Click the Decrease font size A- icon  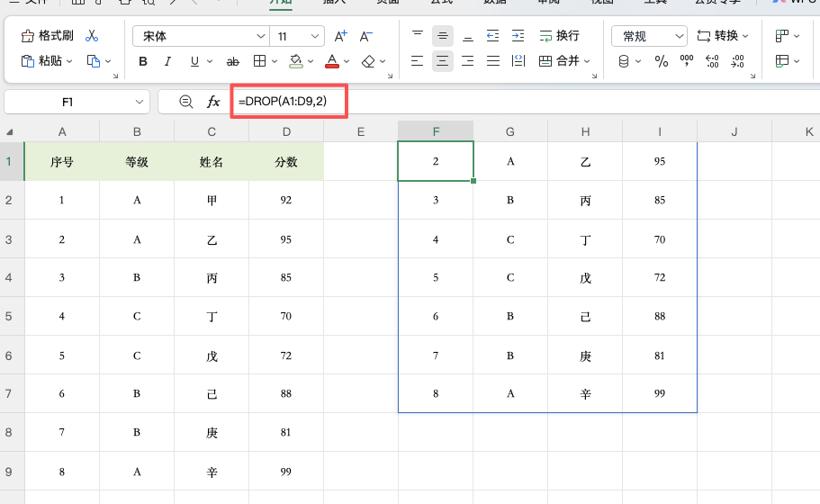[366, 36]
